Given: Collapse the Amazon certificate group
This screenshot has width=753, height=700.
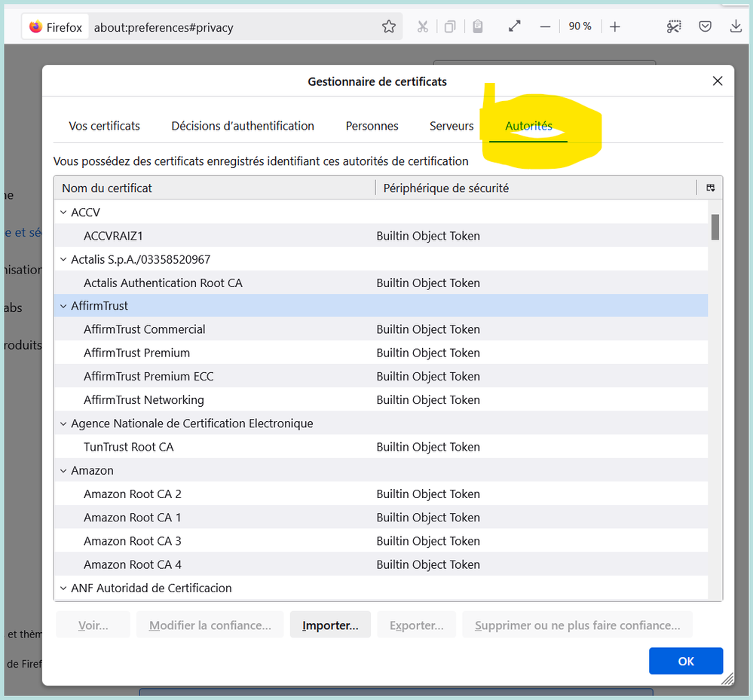Looking at the screenshot, I should pos(63,470).
